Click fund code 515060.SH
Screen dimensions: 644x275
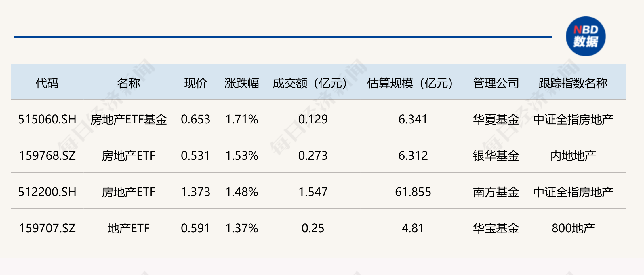(x=47, y=119)
